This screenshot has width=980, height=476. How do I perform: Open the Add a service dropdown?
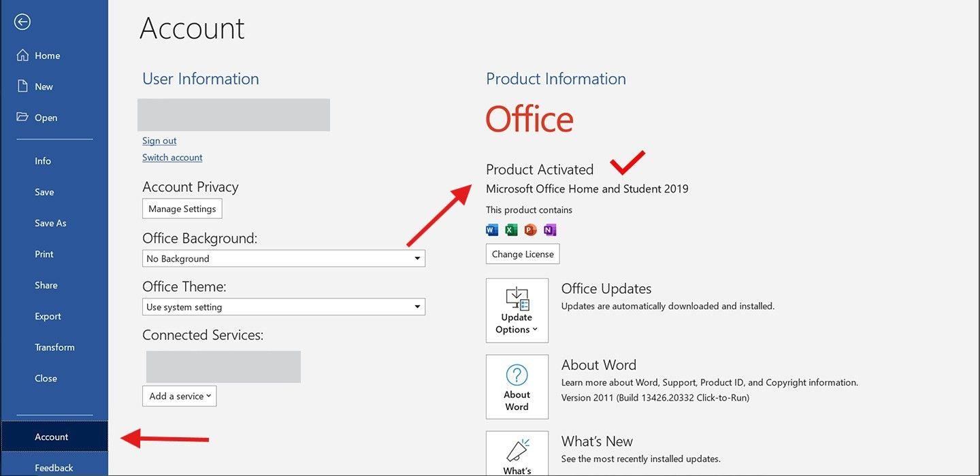click(x=179, y=396)
